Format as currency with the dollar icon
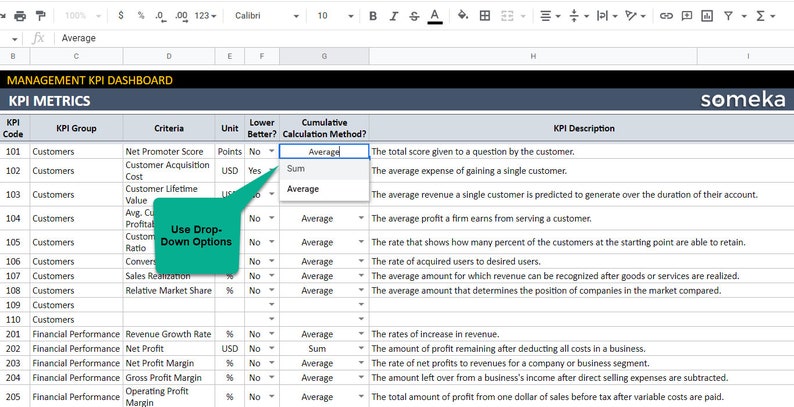The width and height of the screenshot is (794, 407). click(121, 16)
